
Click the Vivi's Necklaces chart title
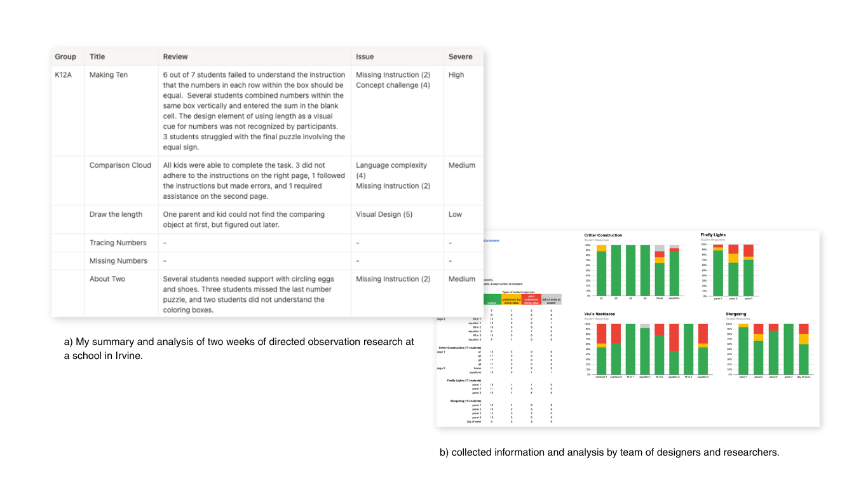(599, 314)
